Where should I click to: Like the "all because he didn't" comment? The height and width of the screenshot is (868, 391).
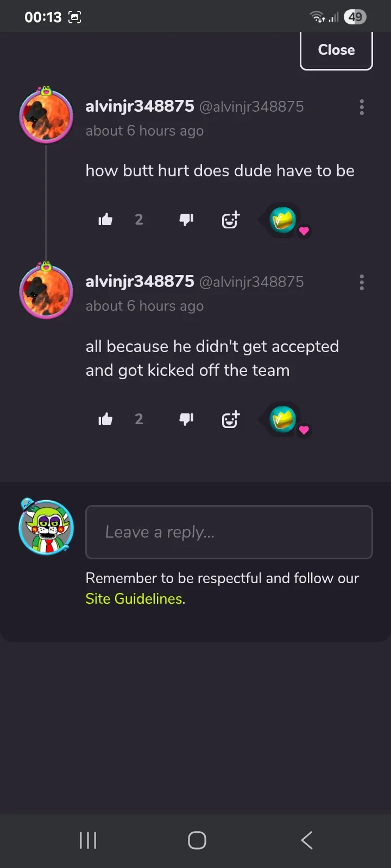pos(105,419)
